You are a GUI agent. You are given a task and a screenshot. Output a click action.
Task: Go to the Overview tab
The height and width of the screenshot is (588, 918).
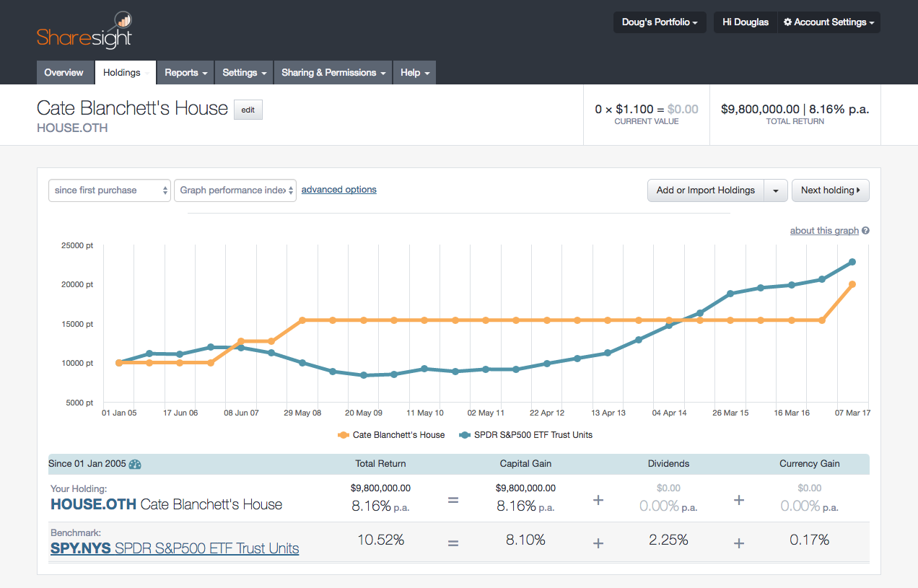coord(64,72)
